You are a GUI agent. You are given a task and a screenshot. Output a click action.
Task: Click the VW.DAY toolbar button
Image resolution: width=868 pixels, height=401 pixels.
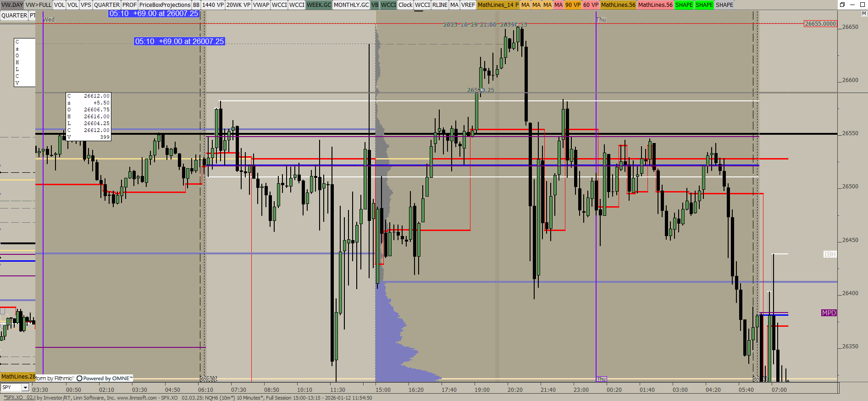click(12, 5)
